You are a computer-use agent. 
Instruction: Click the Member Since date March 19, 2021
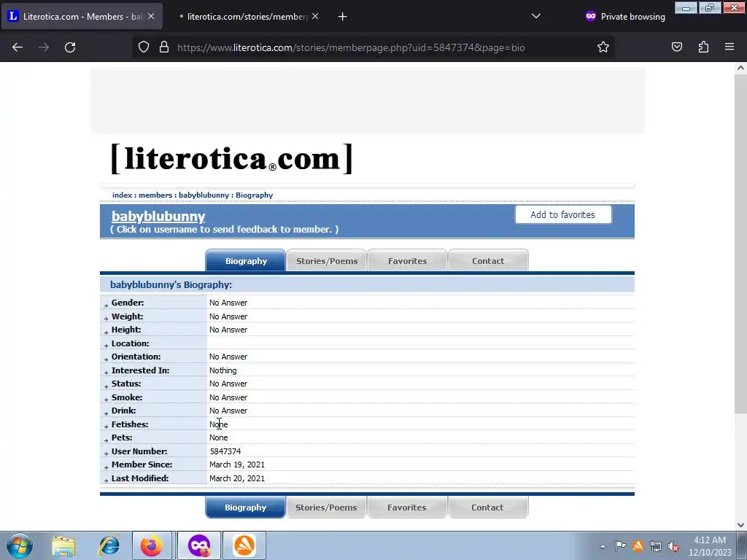tap(237, 464)
